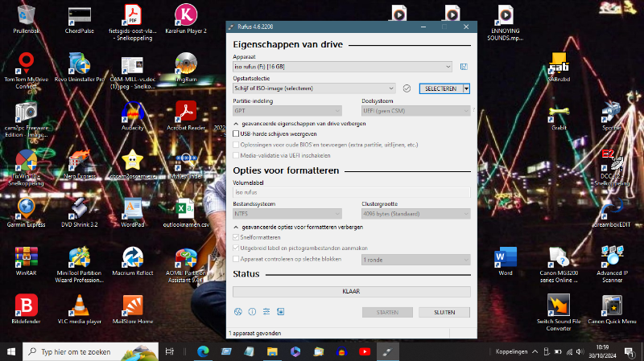Show Rufus about info icon
This screenshot has width=644, height=361.
(x=252, y=311)
